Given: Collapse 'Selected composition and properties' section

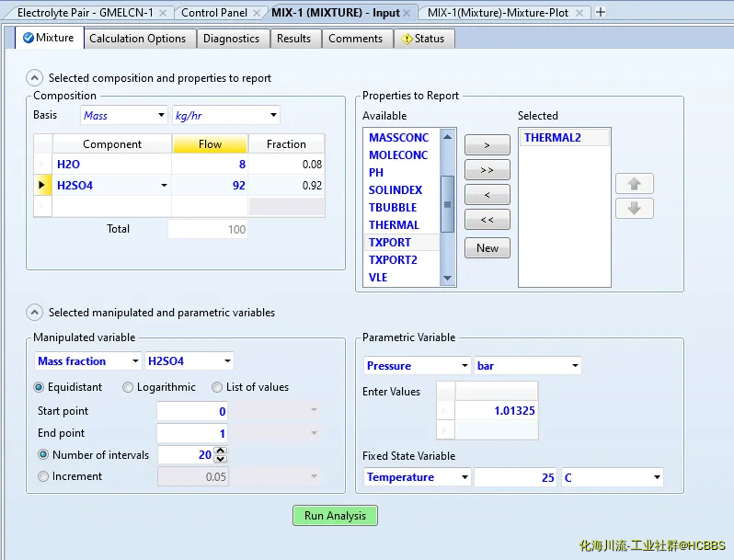Looking at the screenshot, I should tap(34, 78).
